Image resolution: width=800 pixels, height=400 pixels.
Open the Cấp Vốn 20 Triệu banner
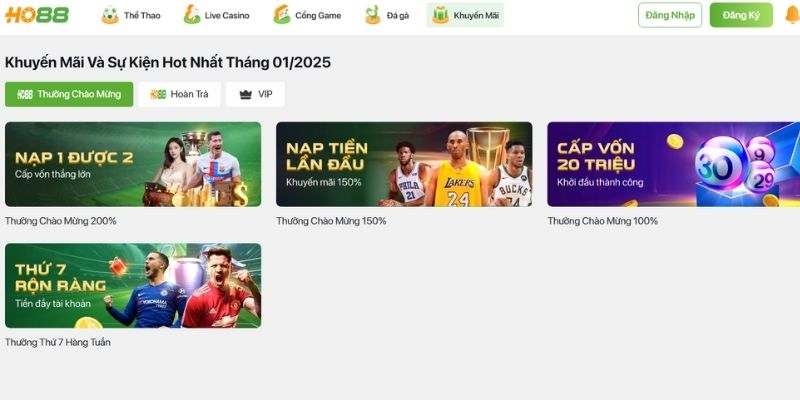673,164
